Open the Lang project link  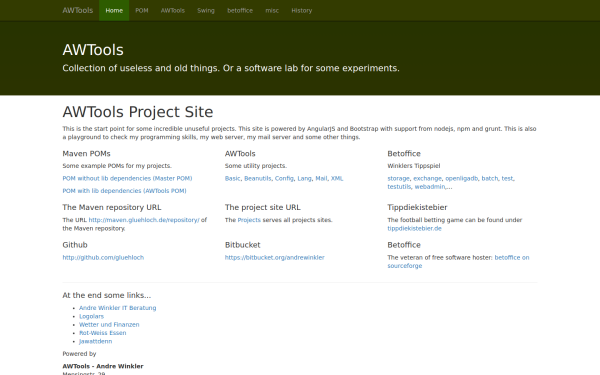tap(304, 178)
